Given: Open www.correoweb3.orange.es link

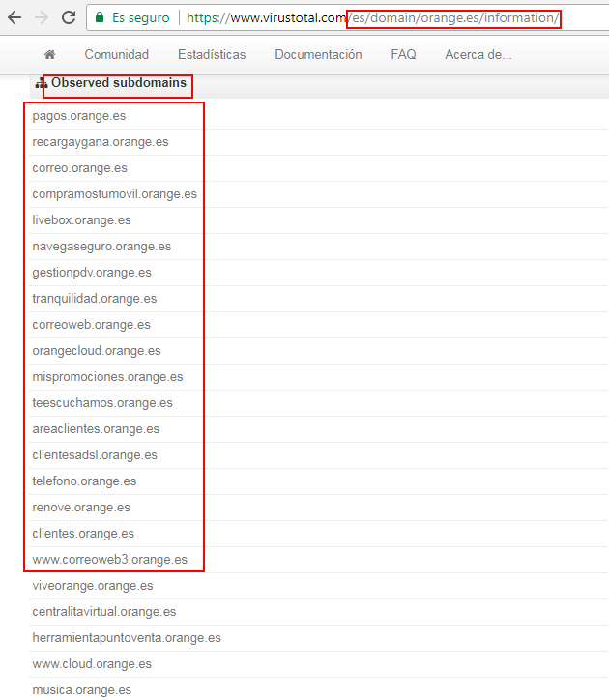Looking at the screenshot, I should (x=109, y=560).
